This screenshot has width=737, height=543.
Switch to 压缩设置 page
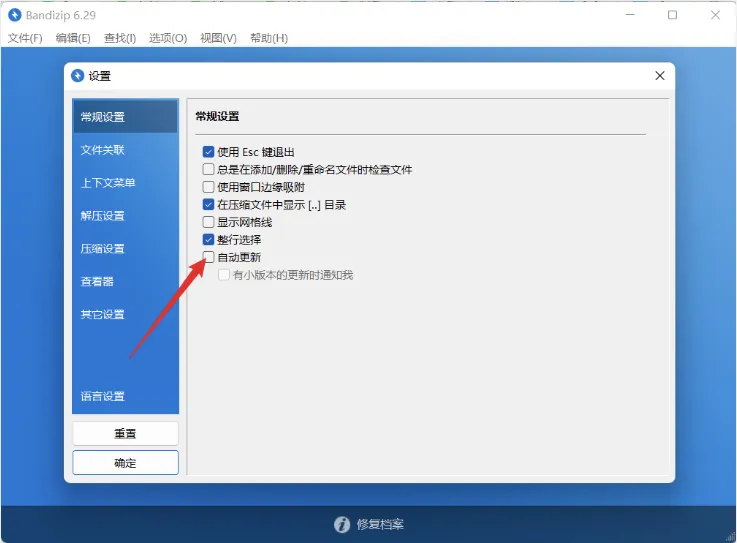coord(125,248)
